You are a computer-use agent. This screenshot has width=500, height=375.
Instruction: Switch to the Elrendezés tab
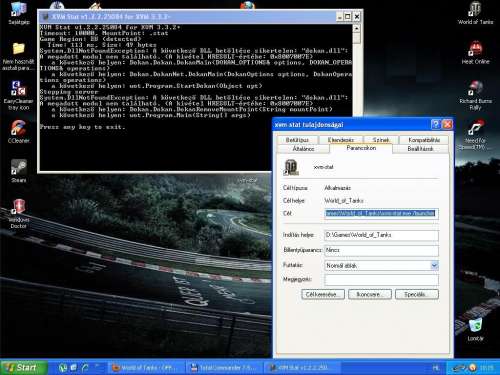340,140
